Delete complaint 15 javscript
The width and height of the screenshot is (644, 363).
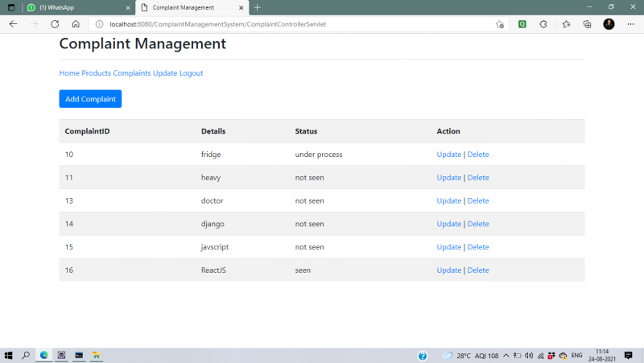point(478,247)
